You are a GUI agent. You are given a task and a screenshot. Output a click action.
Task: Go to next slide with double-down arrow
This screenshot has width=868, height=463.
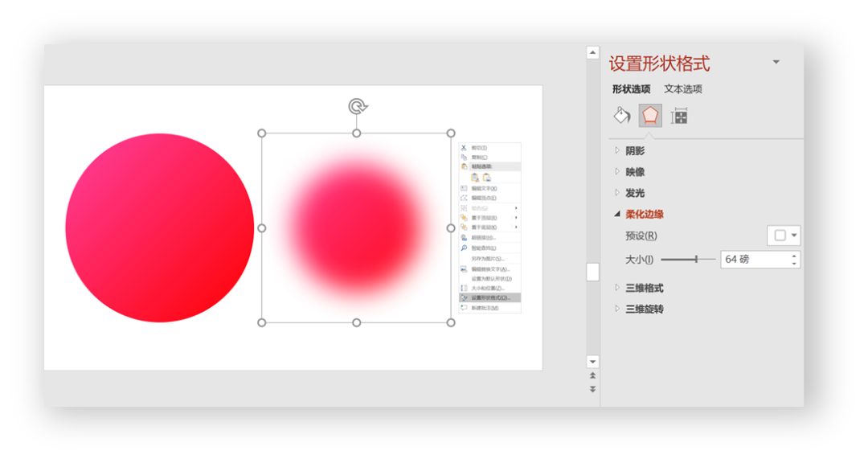click(x=592, y=389)
